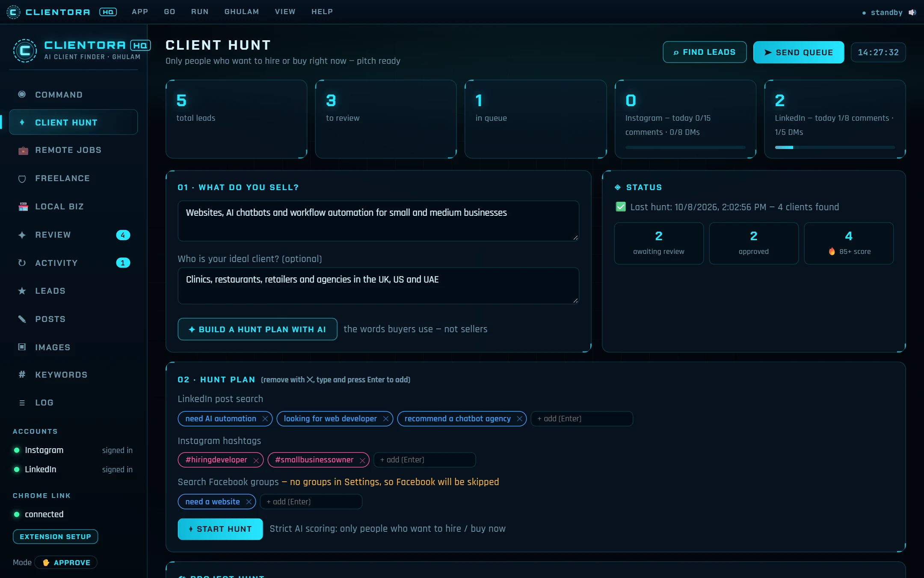924x578 pixels.
Task: Click the LinkedIn daily progress bar
Action: [x=835, y=147]
